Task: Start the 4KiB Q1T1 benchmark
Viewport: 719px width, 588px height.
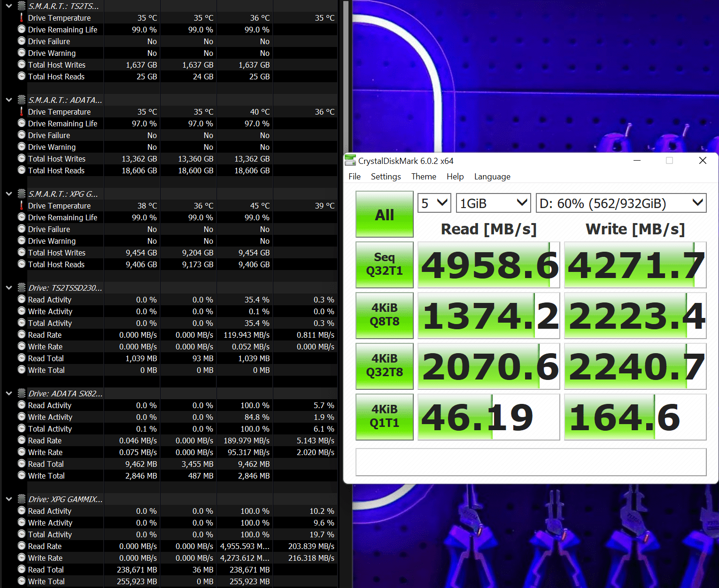Action: tap(385, 417)
